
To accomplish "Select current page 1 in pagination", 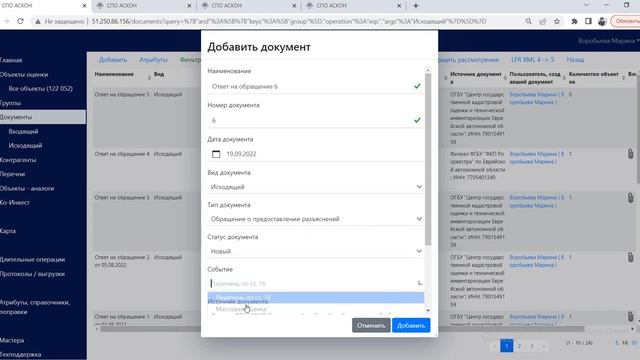I will (507, 346).
